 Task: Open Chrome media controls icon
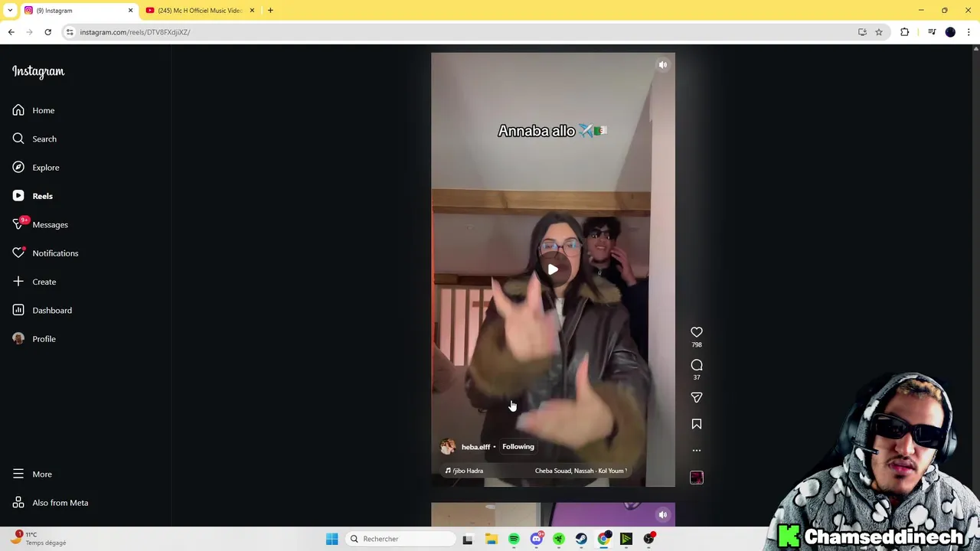tap(932, 32)
